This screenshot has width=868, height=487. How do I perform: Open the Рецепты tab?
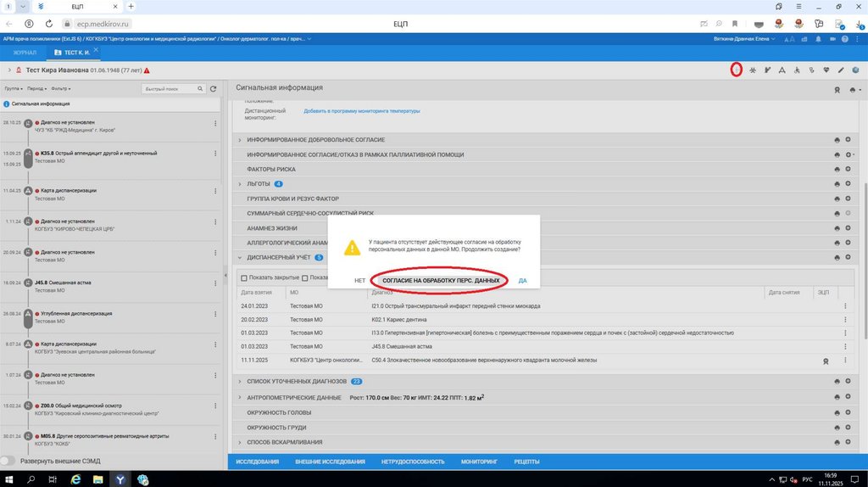tap(526, 462)
